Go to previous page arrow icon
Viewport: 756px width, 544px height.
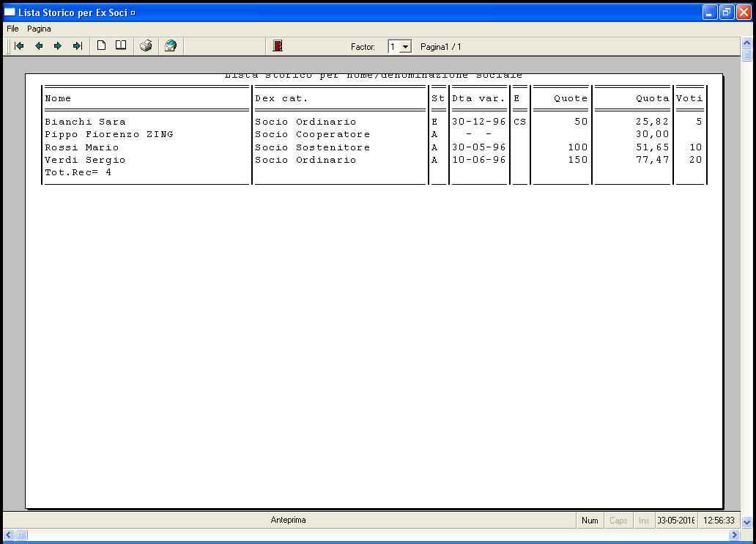coord(39,46)
